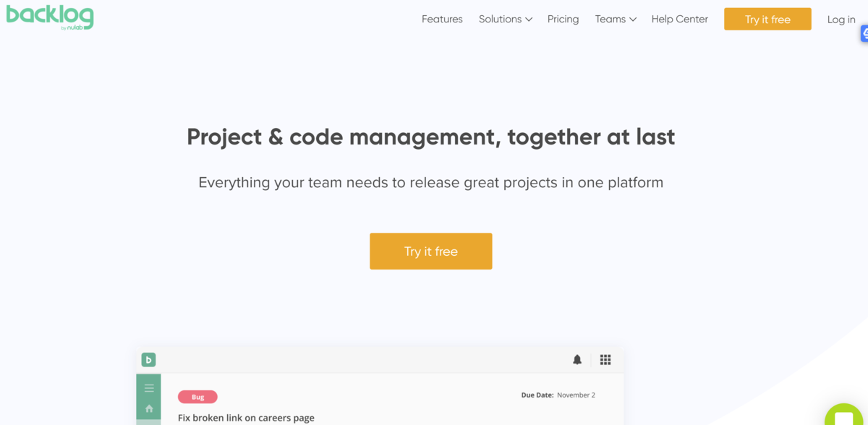Expand the Solutions dropdown
Image resolution: width=868 pixels, height=425 pixels.
(x=505, y=20)
